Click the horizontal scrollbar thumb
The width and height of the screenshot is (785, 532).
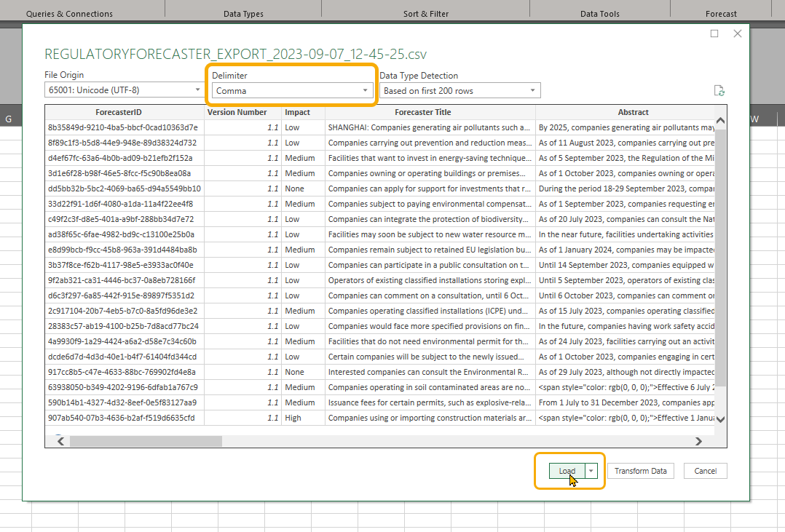tap(146, 441)
